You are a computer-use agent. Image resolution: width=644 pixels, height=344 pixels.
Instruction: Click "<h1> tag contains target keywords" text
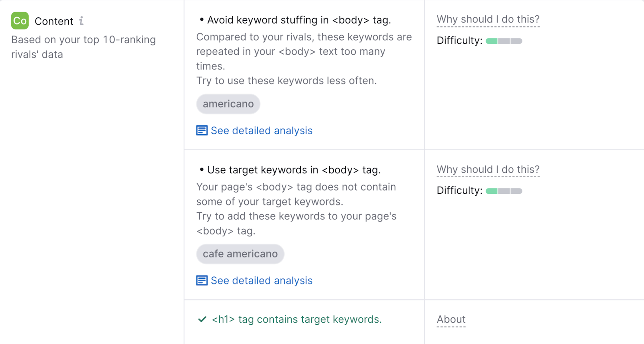tap(297, 319)
